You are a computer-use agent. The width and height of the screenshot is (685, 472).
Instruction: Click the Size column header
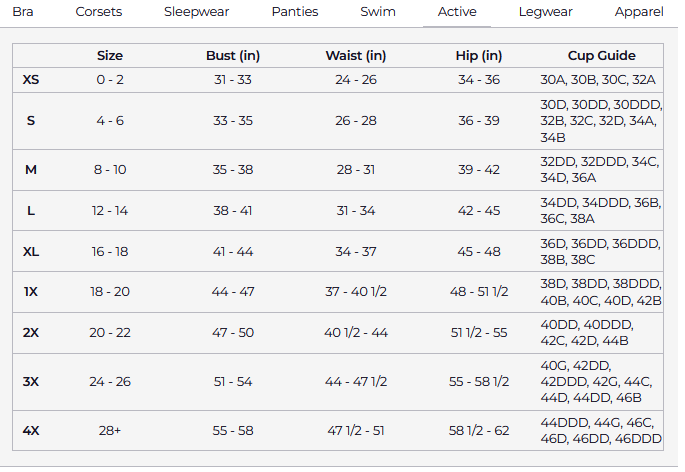(x=110, y=56)
